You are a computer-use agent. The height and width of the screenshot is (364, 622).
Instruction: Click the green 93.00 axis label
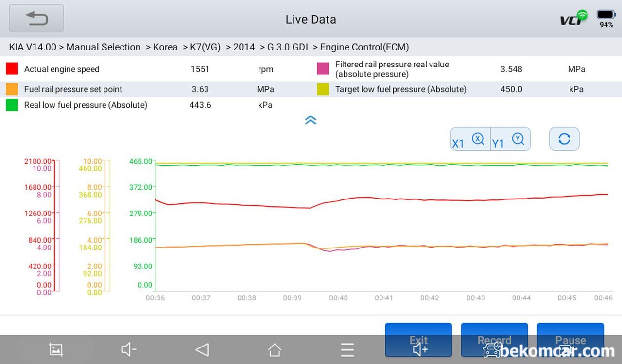[142, 266]
